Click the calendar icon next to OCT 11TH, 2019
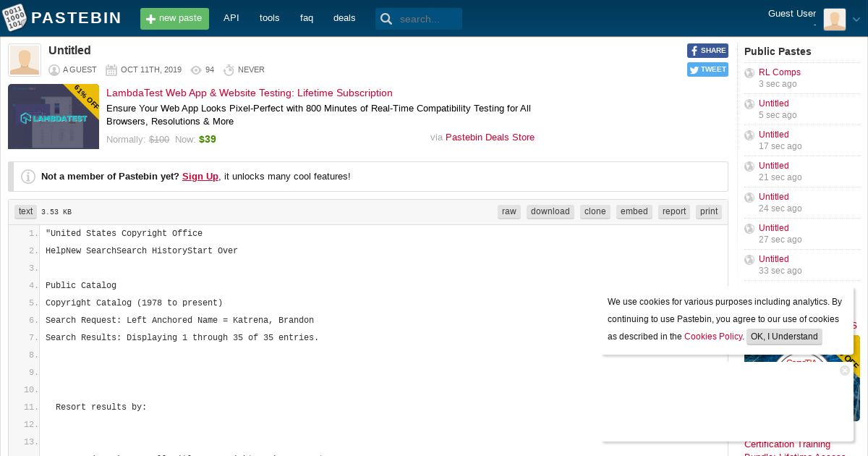This screenshot has width=868, height=456. click(x=111, y=70)
